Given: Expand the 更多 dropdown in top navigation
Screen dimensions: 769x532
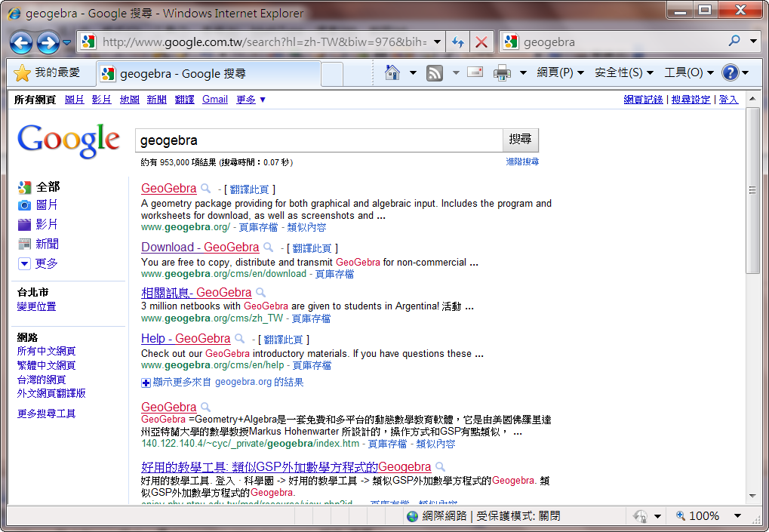Looking at the screenshot, I should (x=251, y=100).
